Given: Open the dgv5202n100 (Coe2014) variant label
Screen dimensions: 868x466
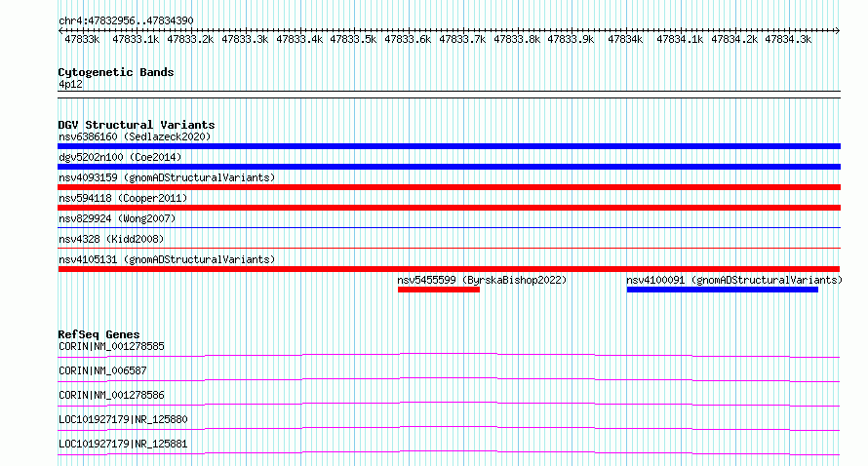Looking at the screenshot, I should (x=120, y=157).
